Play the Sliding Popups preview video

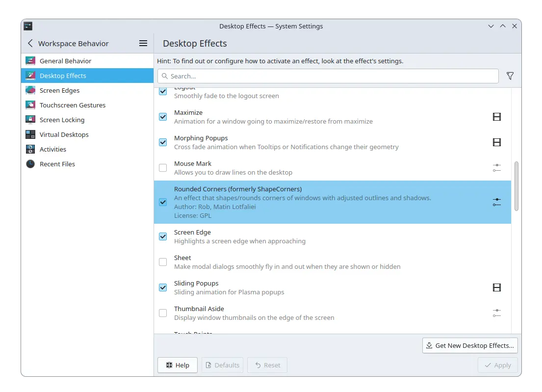497,287
